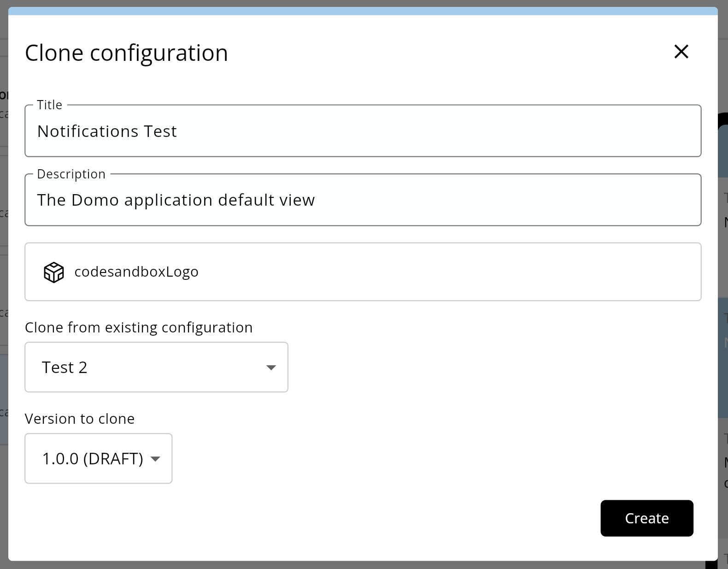Place cursor in 'The Domo application default view'
The image size is (728, 569).
pos(176,200)
